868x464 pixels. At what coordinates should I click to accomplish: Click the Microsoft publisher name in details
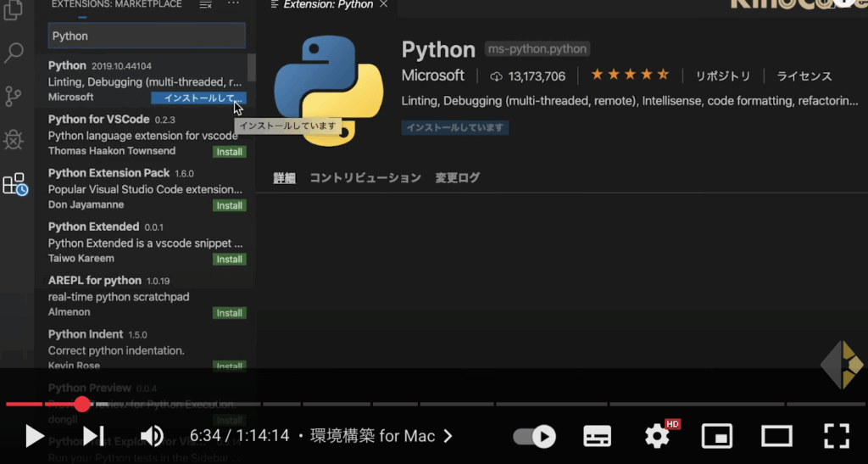(x=433, y=75)
